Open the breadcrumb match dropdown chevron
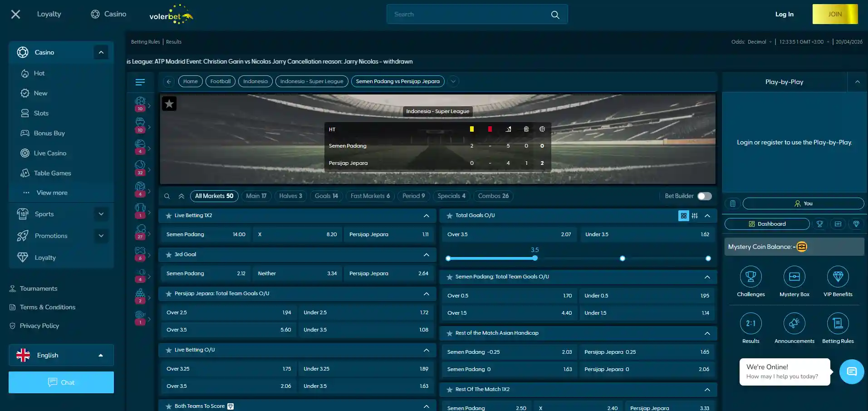This screenshot has height=411, width=868. click(453, 82)
